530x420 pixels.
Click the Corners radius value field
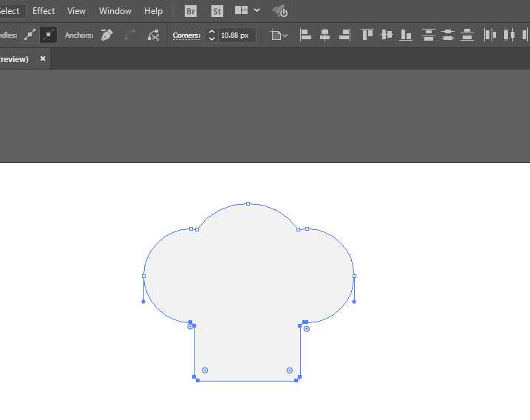pyautogui.click(x=236, y=35)
